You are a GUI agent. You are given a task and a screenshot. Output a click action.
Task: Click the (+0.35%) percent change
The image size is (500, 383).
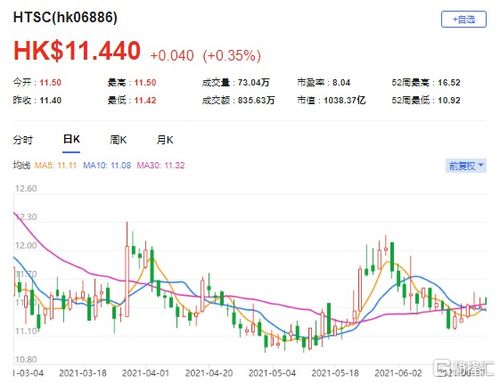232,56
